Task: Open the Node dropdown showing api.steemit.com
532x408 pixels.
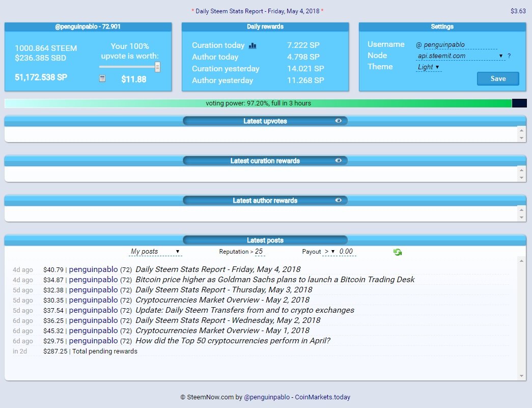Action: [460, 56]
